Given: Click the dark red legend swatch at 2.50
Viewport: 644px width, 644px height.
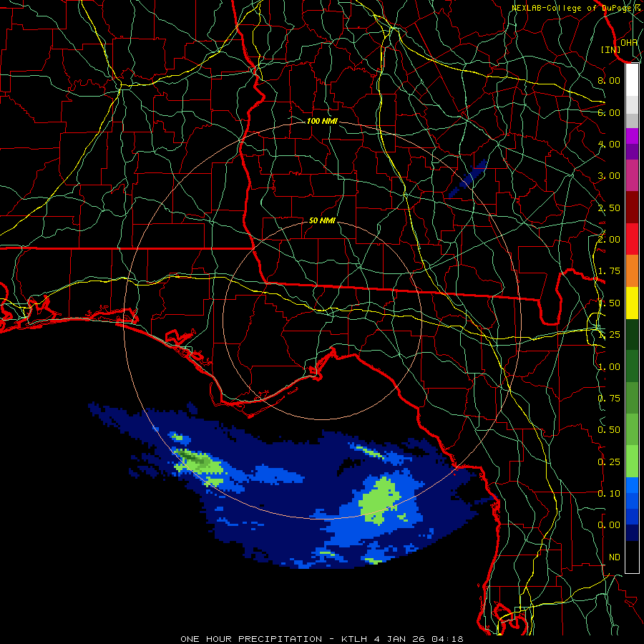Looking at the screenshot, I should pyautogui.click(x=632, y=208).
